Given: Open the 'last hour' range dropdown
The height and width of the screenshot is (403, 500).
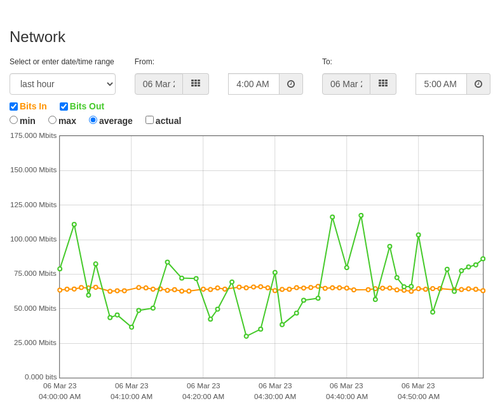Looking at the screenshot, I should coord(63,84).
